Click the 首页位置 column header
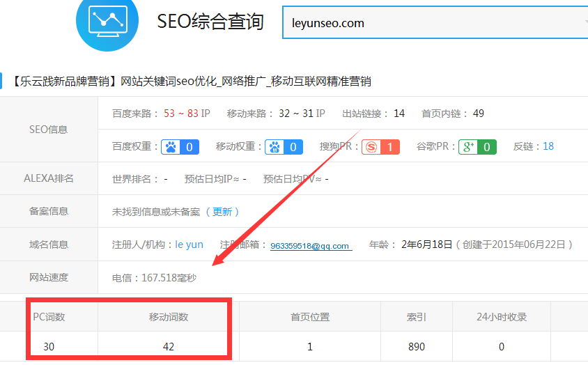588x365 pixels. (x=310, y=317)
